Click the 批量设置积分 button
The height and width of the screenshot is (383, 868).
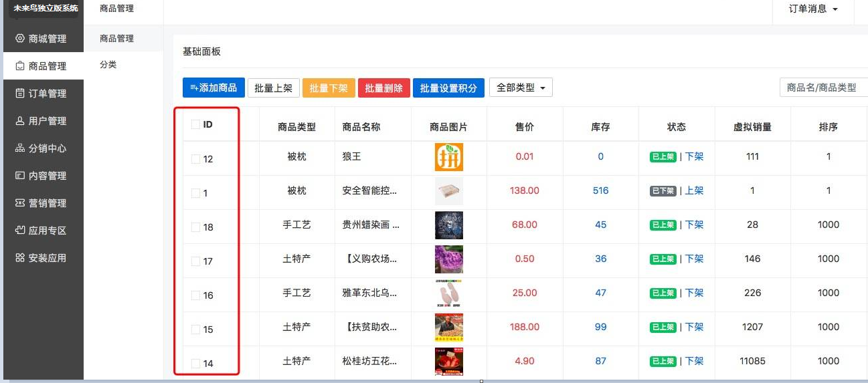(x=448, y=88)
